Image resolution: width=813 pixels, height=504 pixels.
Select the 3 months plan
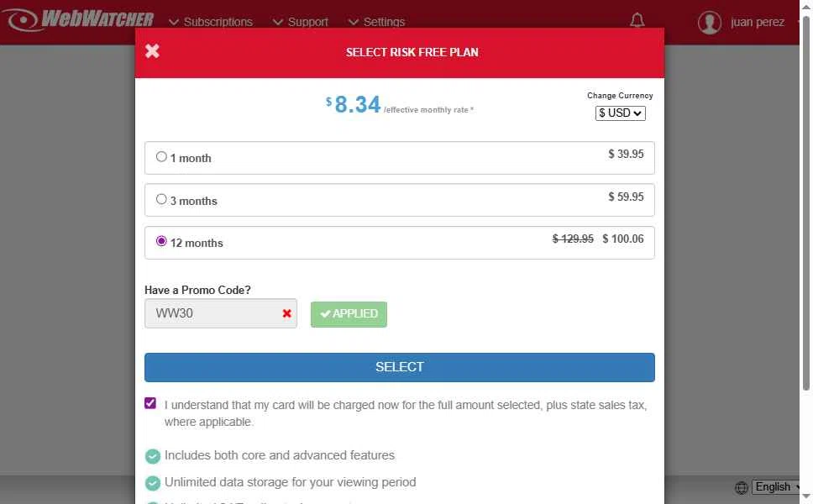pos(161,199)
